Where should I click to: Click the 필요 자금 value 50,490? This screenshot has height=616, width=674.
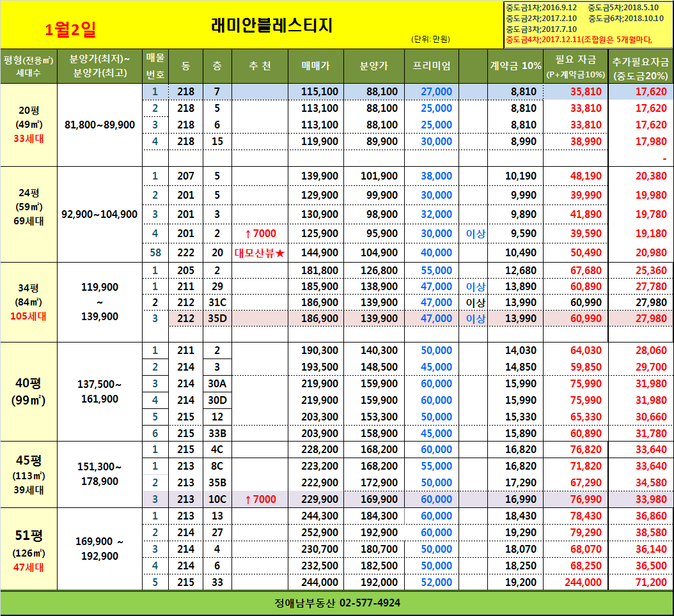coord(586,252)
